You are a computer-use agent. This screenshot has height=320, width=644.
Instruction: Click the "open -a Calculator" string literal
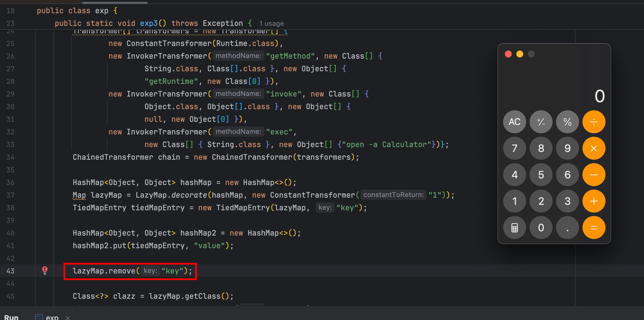pyautogui.click(x=386, y=144)
